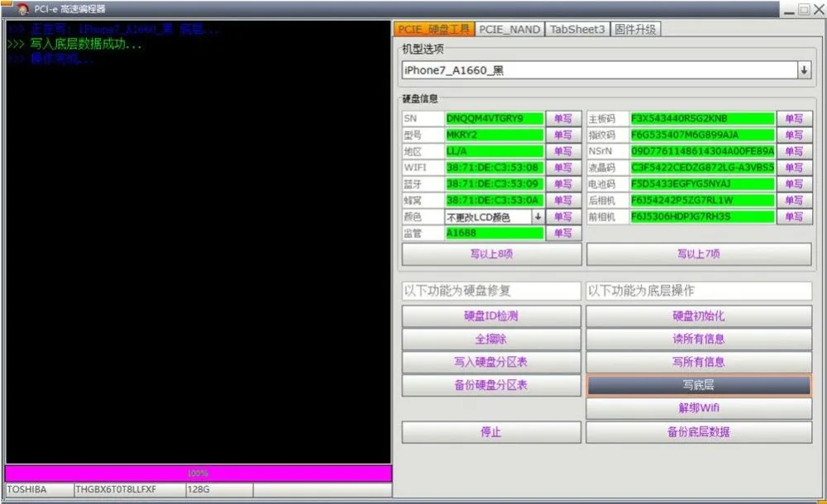Screen dimensions: 827x504
Task: Start 硬盘初始化 initialization
Action: coord(699,316)
